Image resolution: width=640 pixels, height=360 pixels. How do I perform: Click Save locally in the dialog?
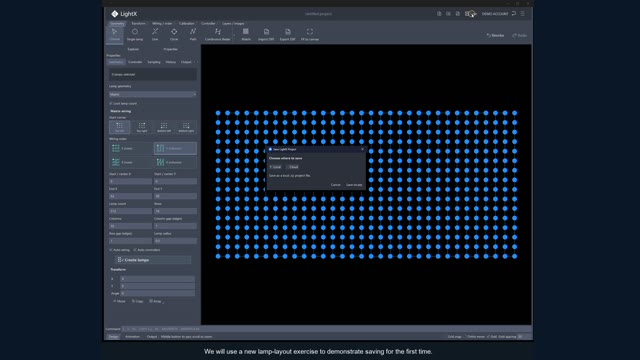click(354, 185)
